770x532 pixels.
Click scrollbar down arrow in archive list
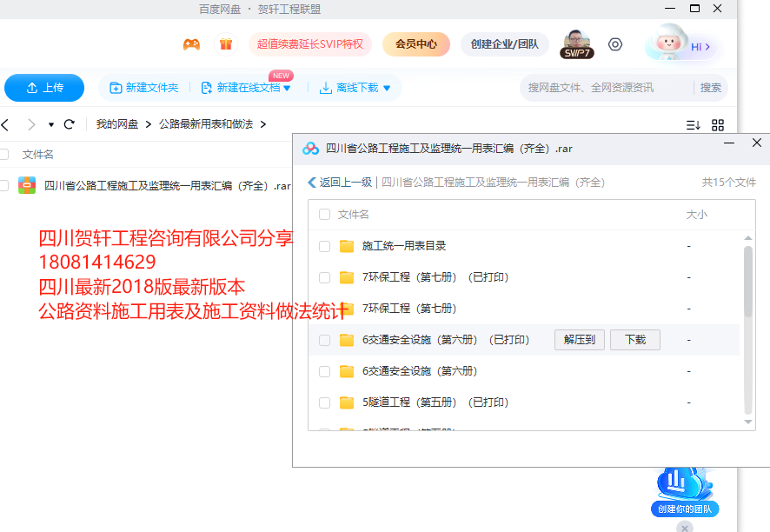click(748, 422)
